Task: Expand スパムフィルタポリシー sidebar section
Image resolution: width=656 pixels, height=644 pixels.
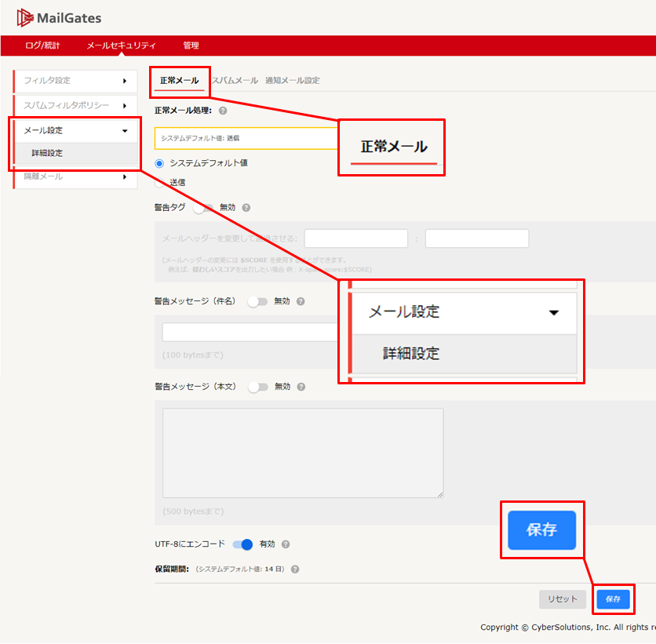Action: (x=75, y=105)
